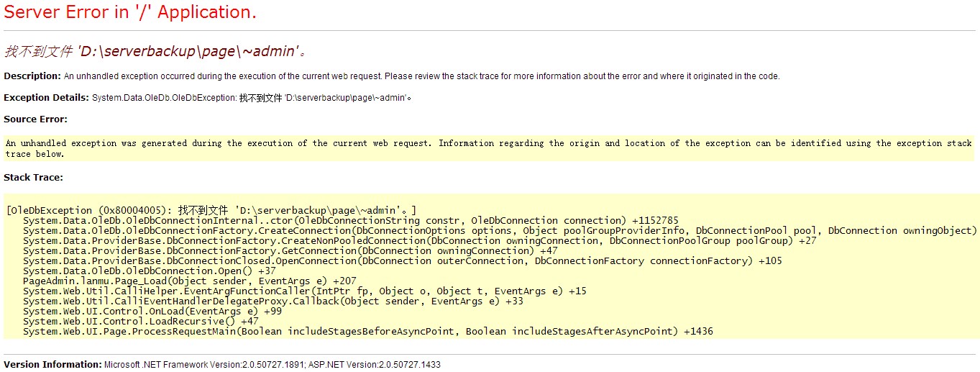Click the OleDbConnectionInternal..ctor stack line

350,220
